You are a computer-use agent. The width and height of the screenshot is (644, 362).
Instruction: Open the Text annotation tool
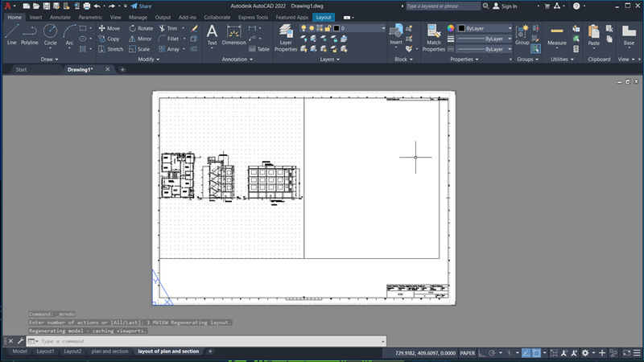(212, 35)
